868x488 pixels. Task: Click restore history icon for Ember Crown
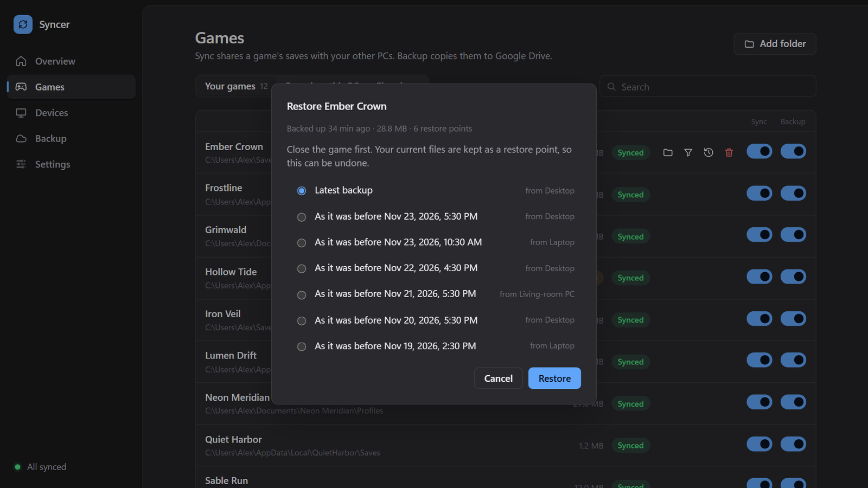click(709, 153)
